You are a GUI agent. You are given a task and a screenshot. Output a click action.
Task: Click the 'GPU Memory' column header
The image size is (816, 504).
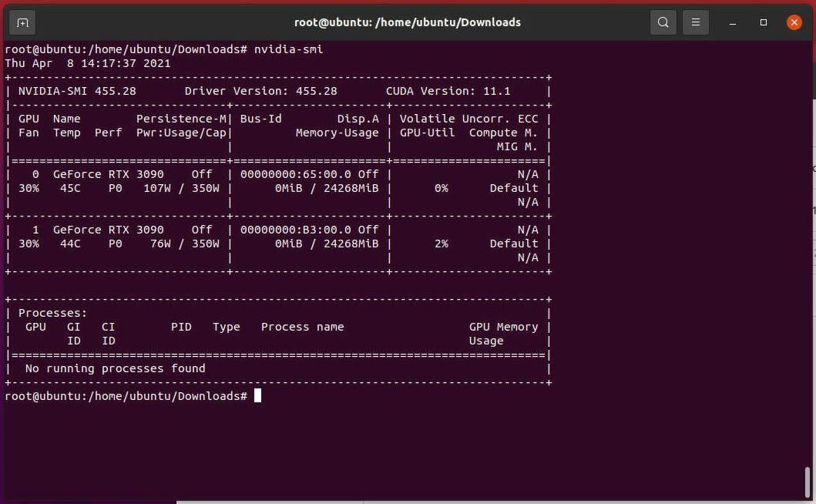503,327
